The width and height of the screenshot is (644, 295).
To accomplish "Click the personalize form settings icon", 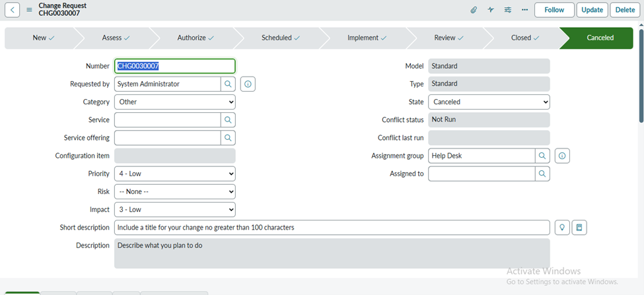I will (x=508, y=10).
